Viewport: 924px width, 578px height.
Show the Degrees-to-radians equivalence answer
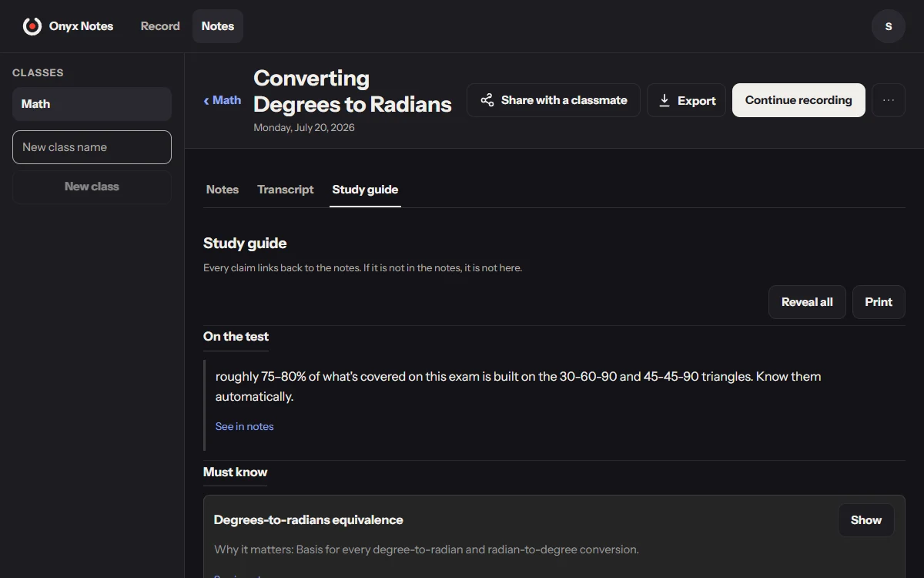pos(866,520)
